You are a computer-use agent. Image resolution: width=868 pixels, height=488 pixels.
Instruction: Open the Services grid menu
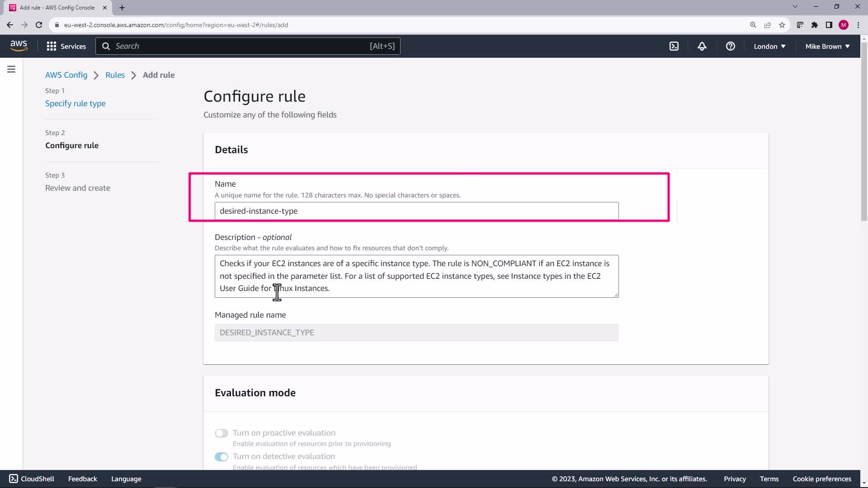66,47
